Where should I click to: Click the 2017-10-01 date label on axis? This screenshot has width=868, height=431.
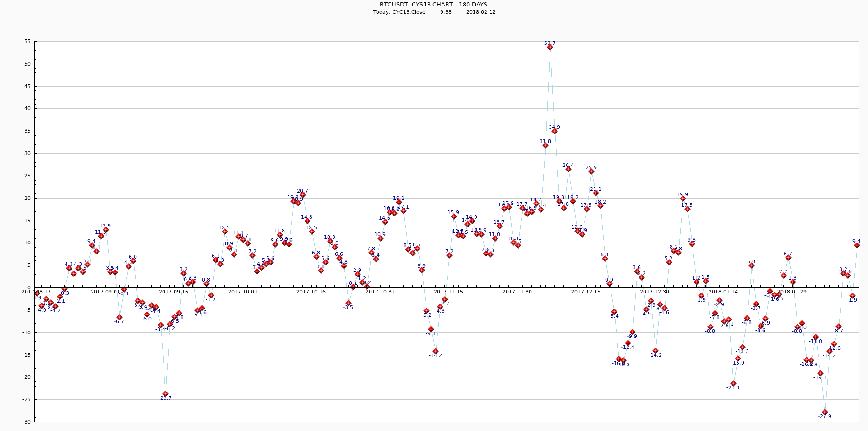[x=243, y=292]
